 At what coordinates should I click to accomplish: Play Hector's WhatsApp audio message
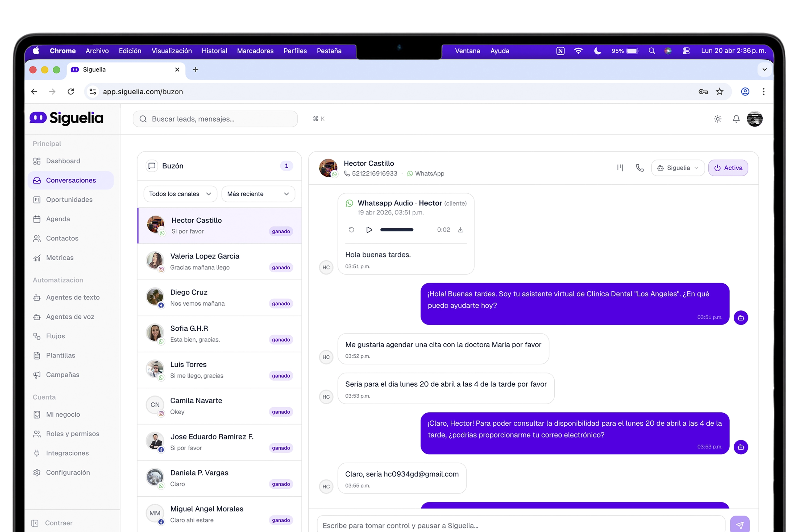tap(369, 229)
